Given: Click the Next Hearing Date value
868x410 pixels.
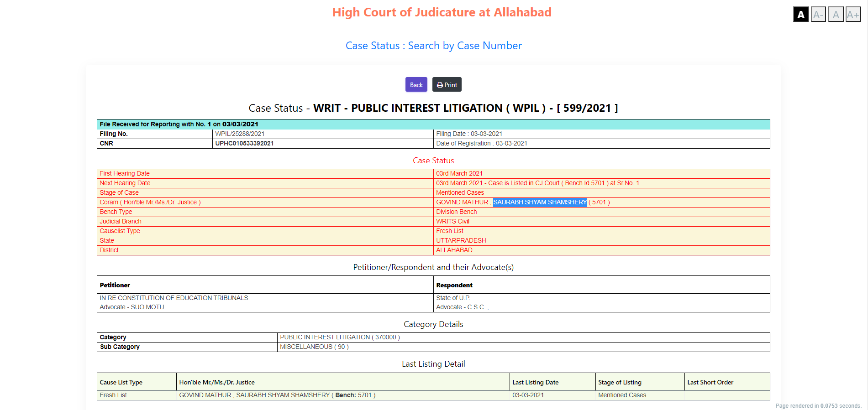Looking at the screenshot, I should click(537, 183).
